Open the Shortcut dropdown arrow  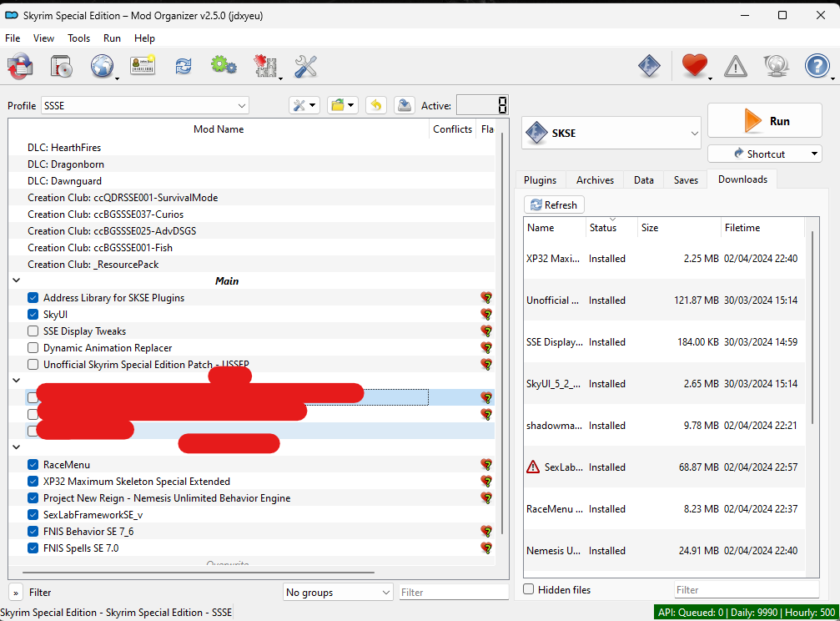click(814, 154)
